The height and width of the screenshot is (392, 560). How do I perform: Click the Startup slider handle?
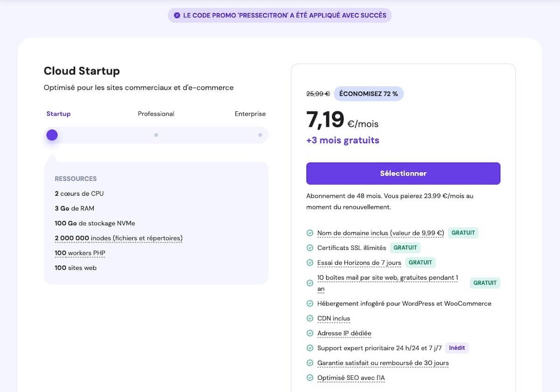(x=52, y=135)
